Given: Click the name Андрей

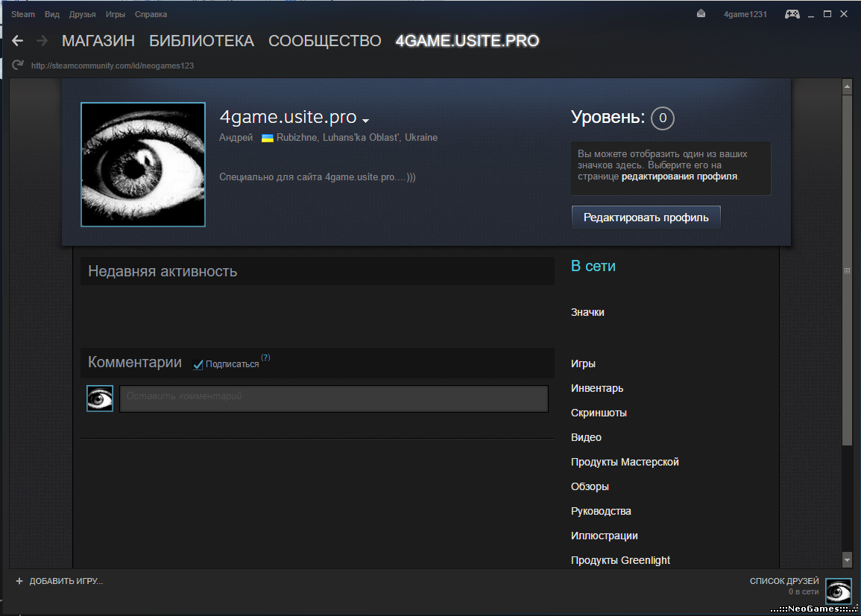Looking at the screenshot, I should [236, 138].
